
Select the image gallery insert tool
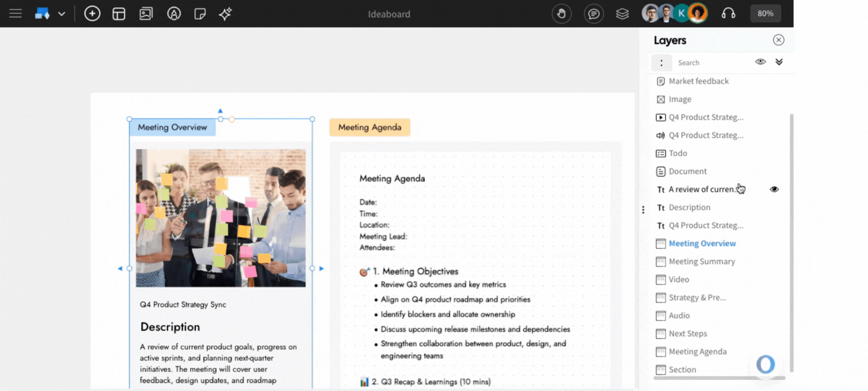(146, 14)
